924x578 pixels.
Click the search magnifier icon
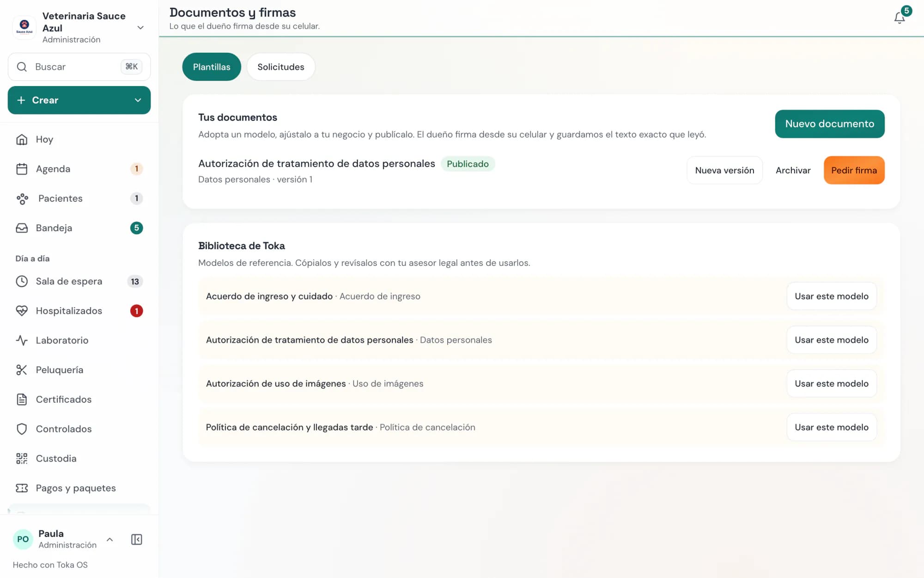[x=22, y=67]
